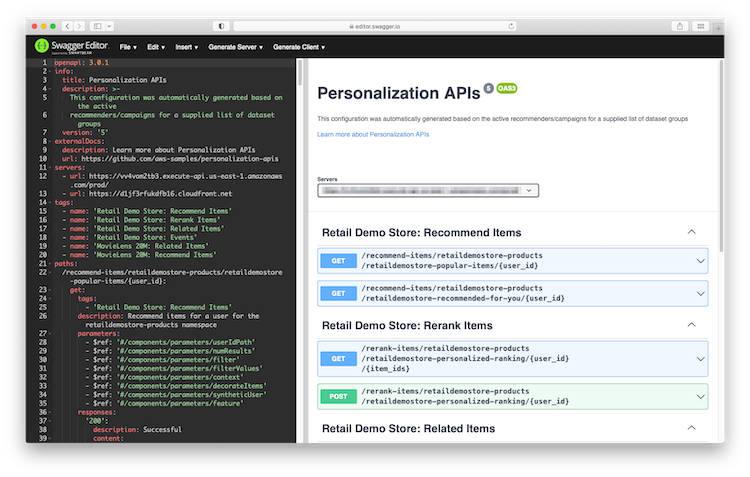Click the Retail Demo Store: Recommend Items heading
Image resolution: width=750 pixels, height=477 pixels.
coord(421,233)
